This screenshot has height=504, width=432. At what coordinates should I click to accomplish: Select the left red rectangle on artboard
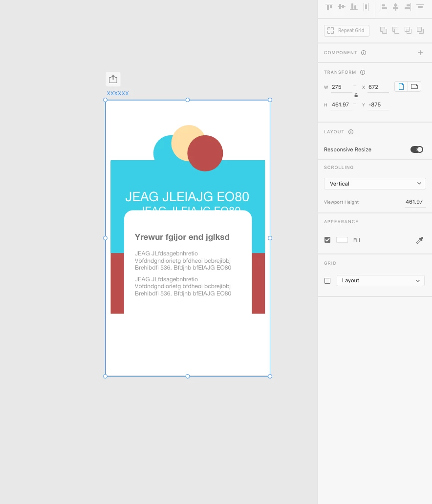click(117, 283)
